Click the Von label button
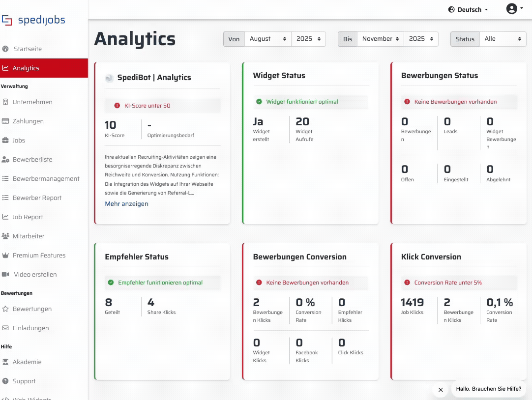 tap(234, 39)
